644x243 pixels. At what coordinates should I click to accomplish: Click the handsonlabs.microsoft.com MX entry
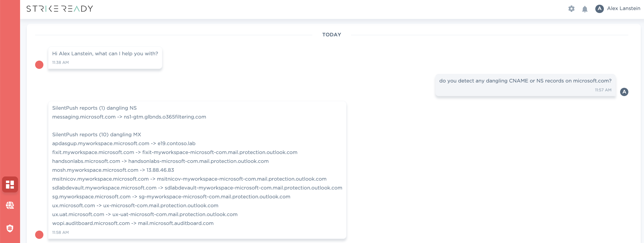point(160,161)
